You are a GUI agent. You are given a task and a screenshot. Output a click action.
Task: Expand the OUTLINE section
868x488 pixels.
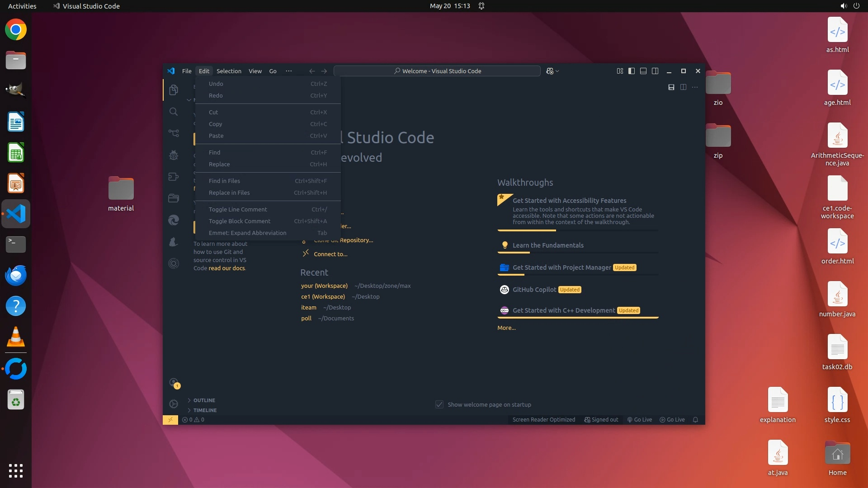(x=204, y=400)
